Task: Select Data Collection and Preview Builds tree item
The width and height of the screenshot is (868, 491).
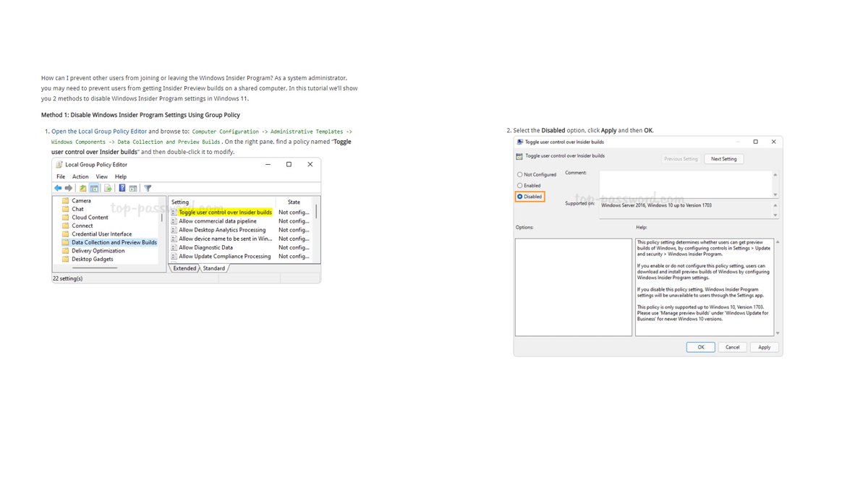Action: [114, 242]
